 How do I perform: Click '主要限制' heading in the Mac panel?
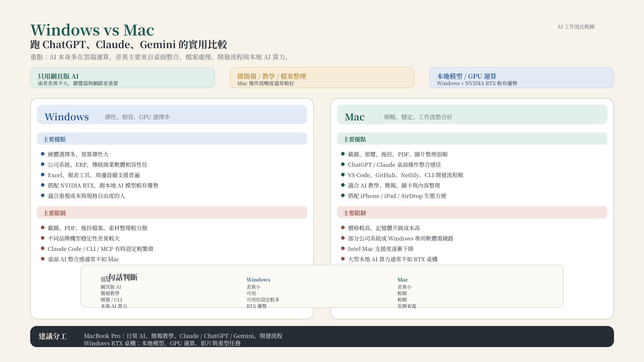click(x=355, y=213)
